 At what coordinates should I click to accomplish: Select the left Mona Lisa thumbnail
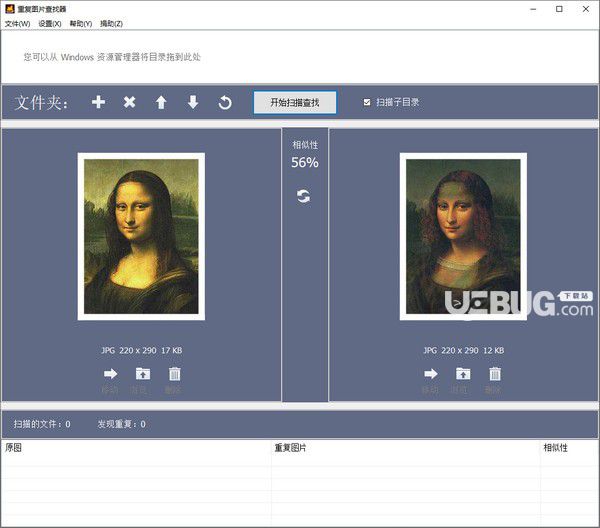[x=141, y=236]
